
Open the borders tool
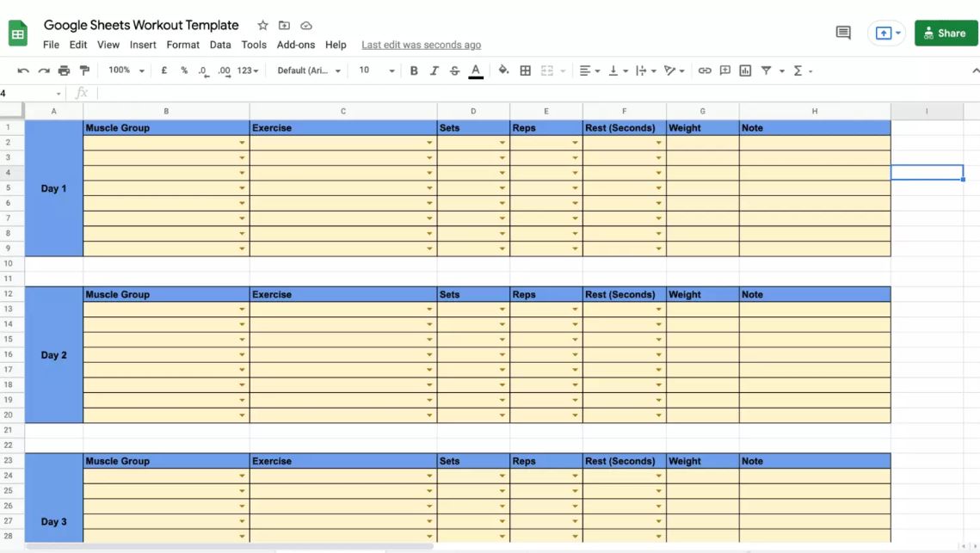[526, 71]
